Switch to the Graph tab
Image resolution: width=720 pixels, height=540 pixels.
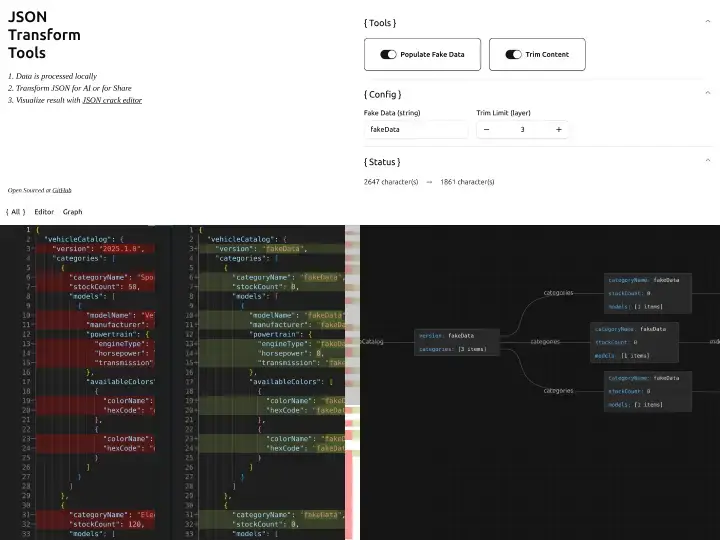73,212
